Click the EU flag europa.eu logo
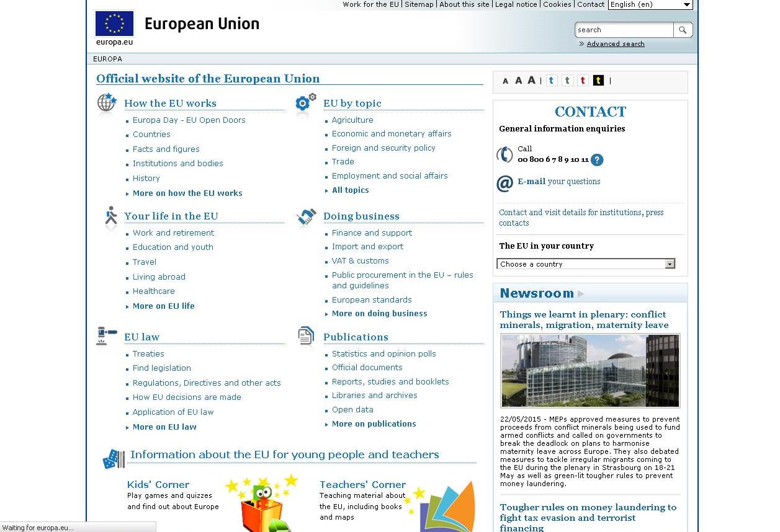The width and height of the screenshot is (780, 532). 114,28
